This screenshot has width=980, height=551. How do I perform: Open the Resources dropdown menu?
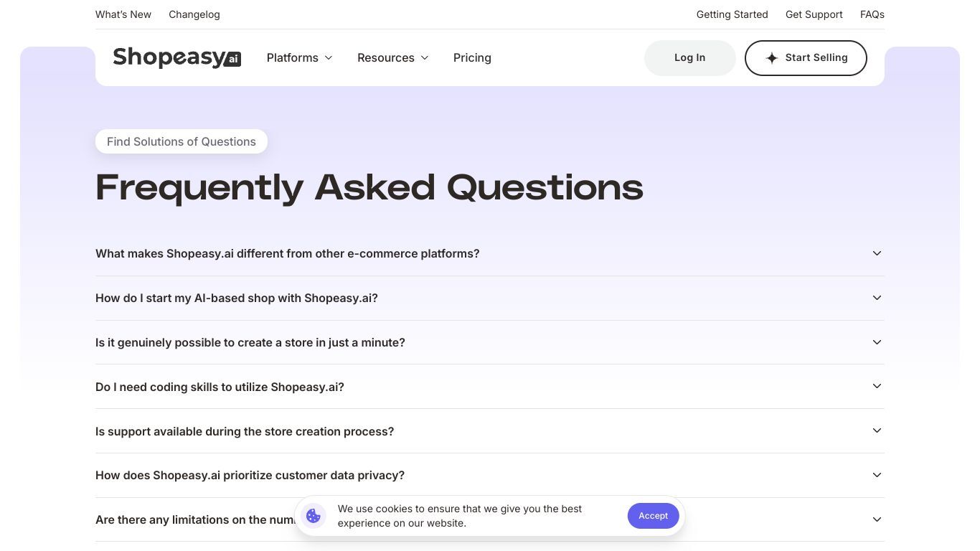pos(392,57)
